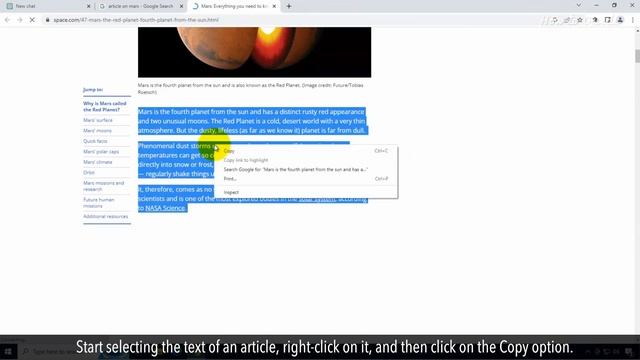Share this page from the address bar
The width and height of the screenshot is (640, 360).
[x=567, y=20]
